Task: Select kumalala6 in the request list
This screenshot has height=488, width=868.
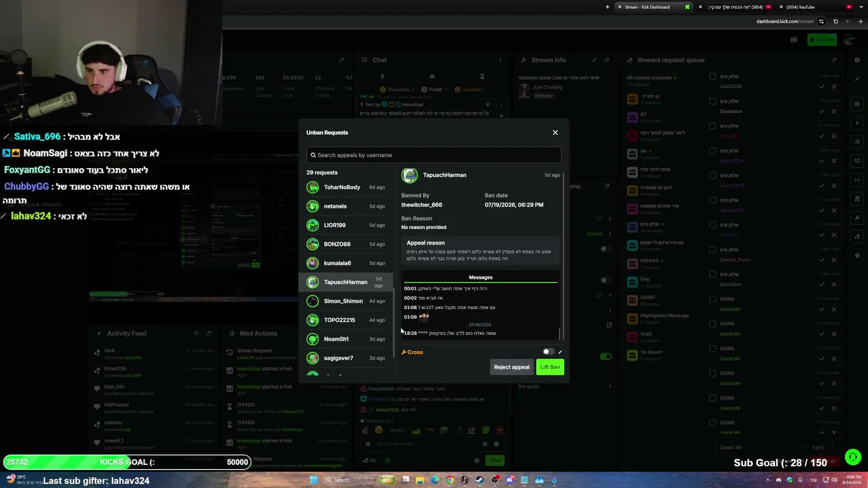Action: pyautogui.click(x=346, y=263)
